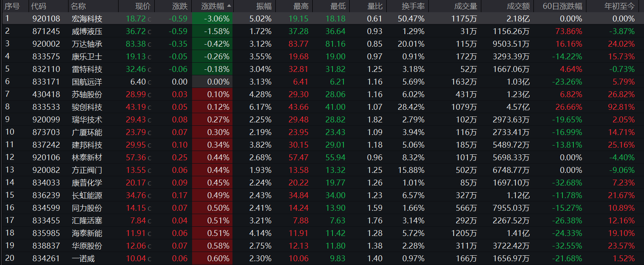Sort by the 现价 column header
644x265 pixels.
tap(143, 6)
